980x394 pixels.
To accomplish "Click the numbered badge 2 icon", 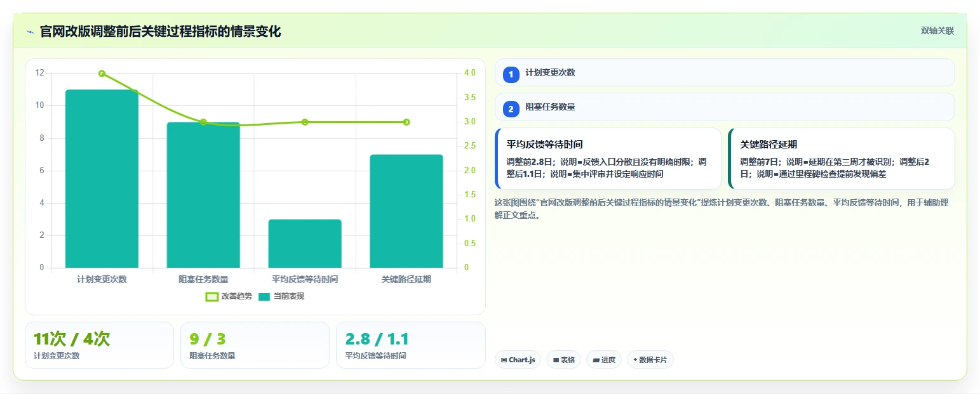I will tap(511, 109).
